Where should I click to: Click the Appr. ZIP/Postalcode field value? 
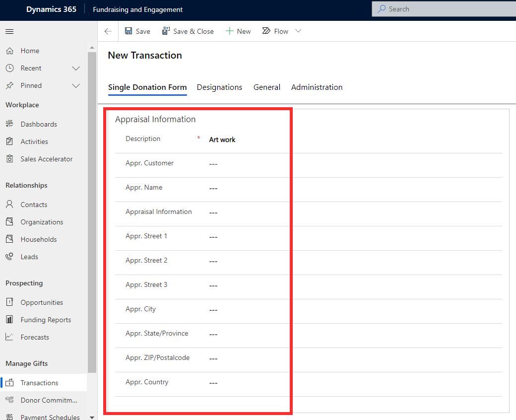coord(213,359)
